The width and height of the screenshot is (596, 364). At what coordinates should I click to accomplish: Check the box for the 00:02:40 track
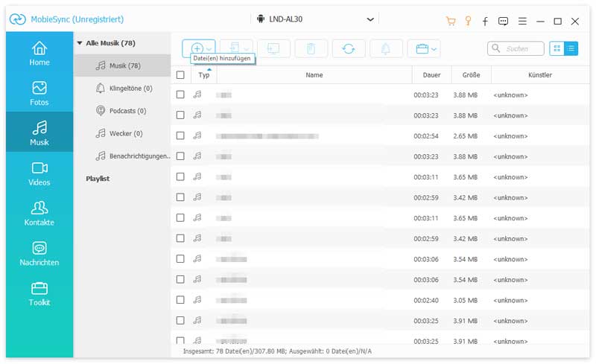coord(180,300)
